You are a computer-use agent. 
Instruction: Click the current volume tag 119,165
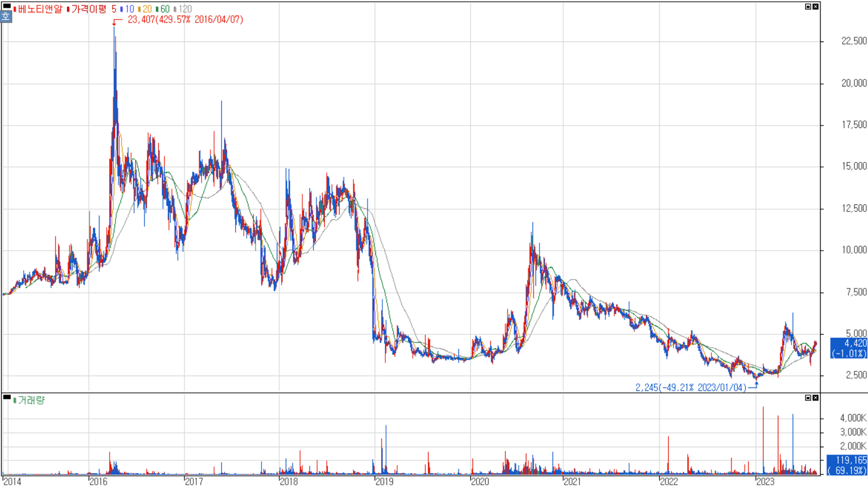847,465
